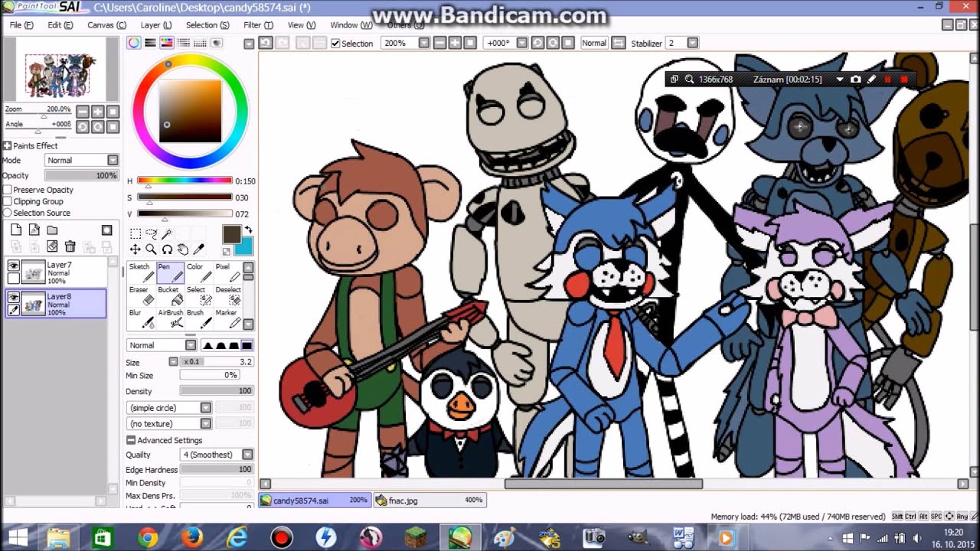980x551 pixels.
Task: Toggle the HSV slider panel
Action: (165, 44)
